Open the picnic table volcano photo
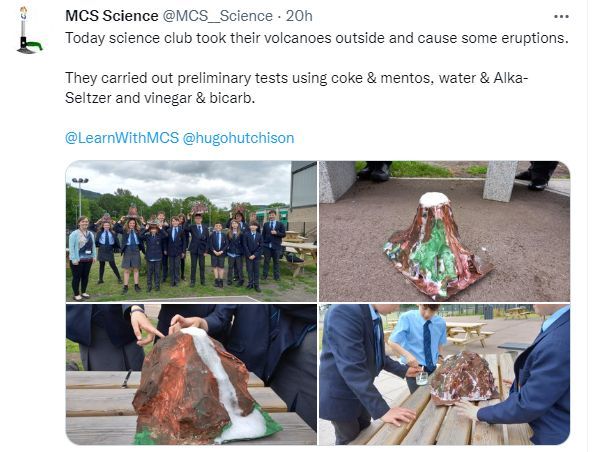This screenshot has width=597, height=452. click(444, 374)
